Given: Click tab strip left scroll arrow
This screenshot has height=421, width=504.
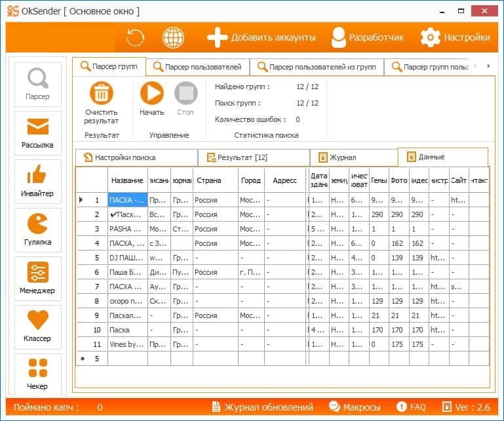Looking at the screenshot, I should [475, 66].
